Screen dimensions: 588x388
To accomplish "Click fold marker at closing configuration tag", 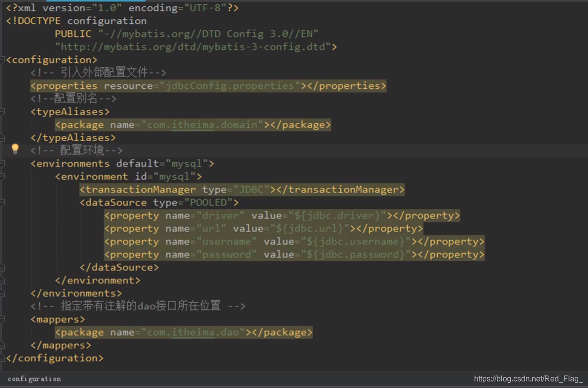I will click(2, 358).
